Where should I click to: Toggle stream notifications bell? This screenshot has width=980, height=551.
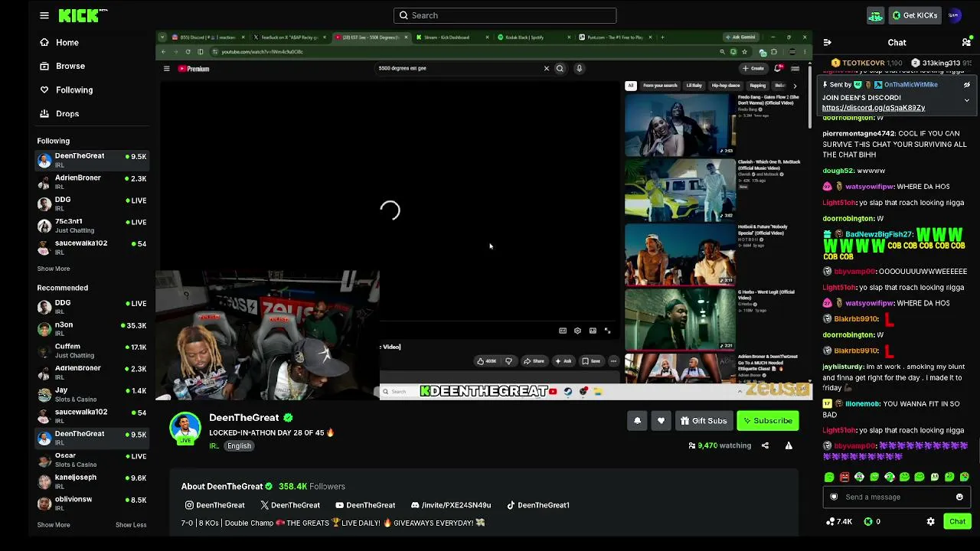(x=637, y=421)
